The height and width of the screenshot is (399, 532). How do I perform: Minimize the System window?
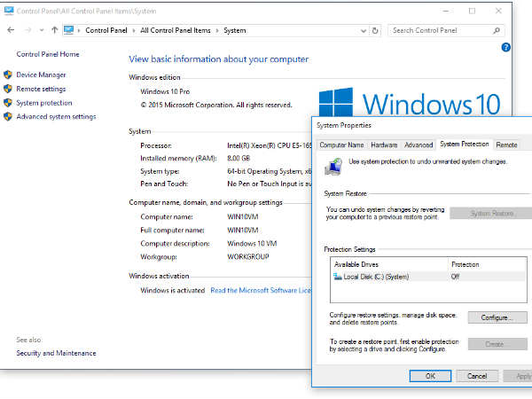pos(446,11)
